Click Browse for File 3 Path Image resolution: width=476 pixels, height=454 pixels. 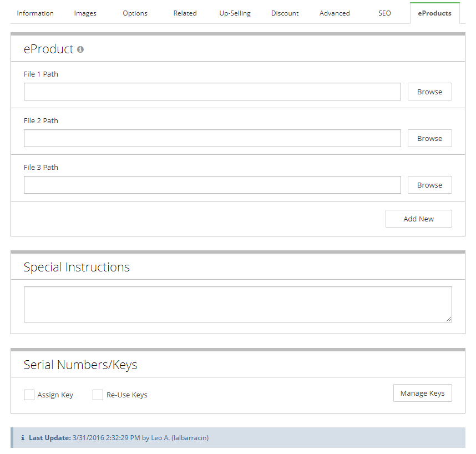tap(429, 185)
